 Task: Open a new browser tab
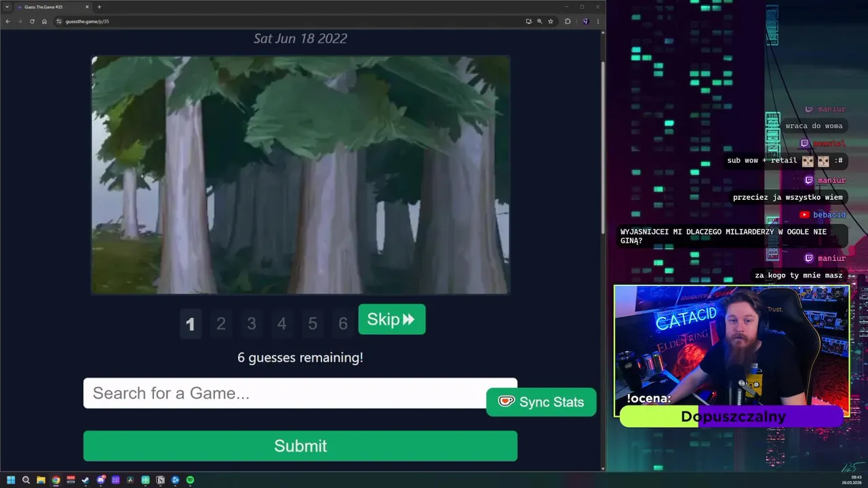click(99, 7)
